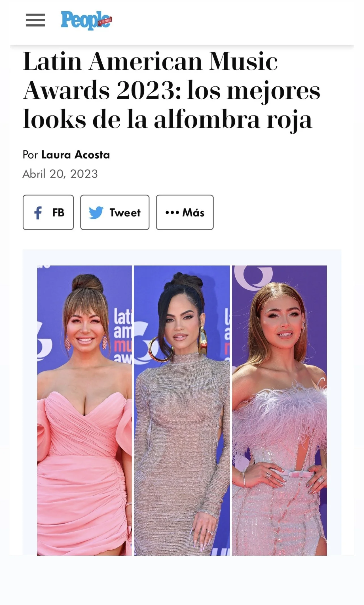Open the hamburger navigation menu
Image resolution: width=364 pixels, height=605 pixels.
click(x=35, y=20)
